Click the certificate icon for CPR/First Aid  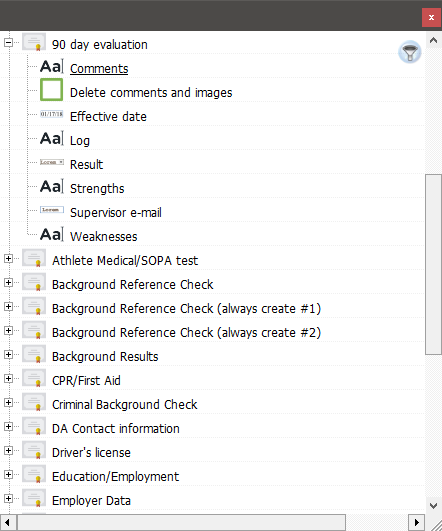point(34,378)
